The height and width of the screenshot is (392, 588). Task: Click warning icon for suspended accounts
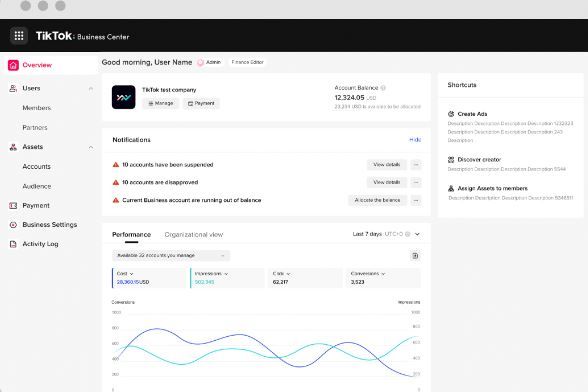coord(116,165)
